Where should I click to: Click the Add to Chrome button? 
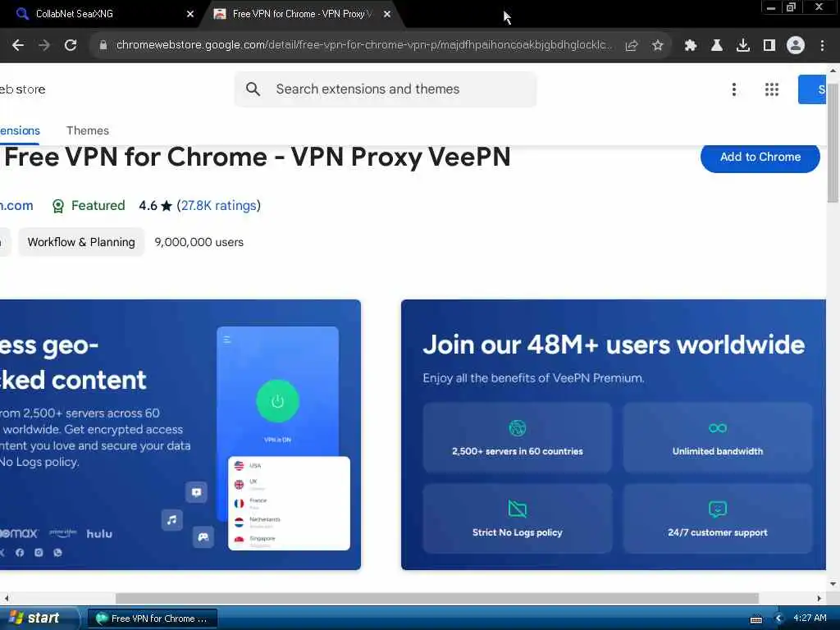[760, 157]
